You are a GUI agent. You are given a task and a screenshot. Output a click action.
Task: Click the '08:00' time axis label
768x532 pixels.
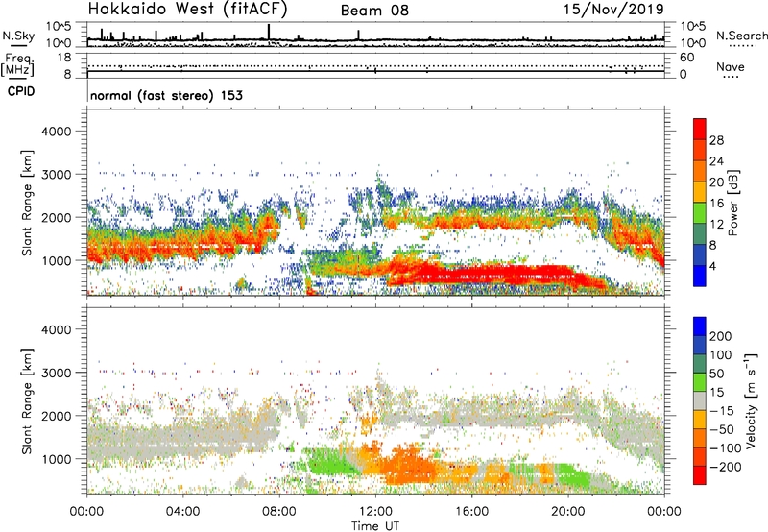pos(279,512)
